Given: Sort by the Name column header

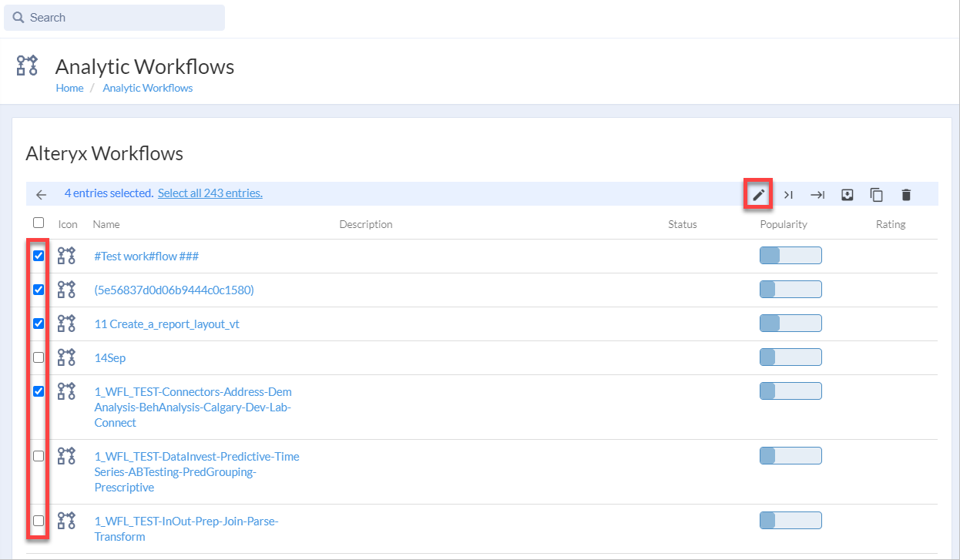Looking at the screenshot, I should [106, 224].
